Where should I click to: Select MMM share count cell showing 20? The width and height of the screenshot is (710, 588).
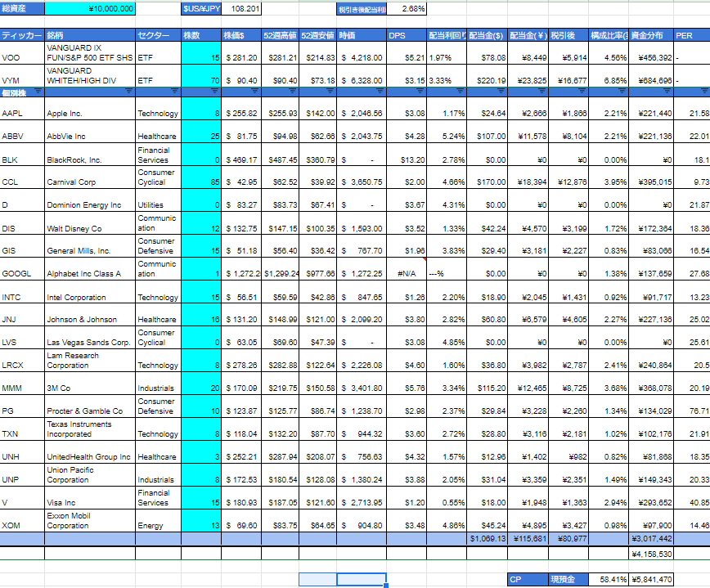[x=201, y=384]
